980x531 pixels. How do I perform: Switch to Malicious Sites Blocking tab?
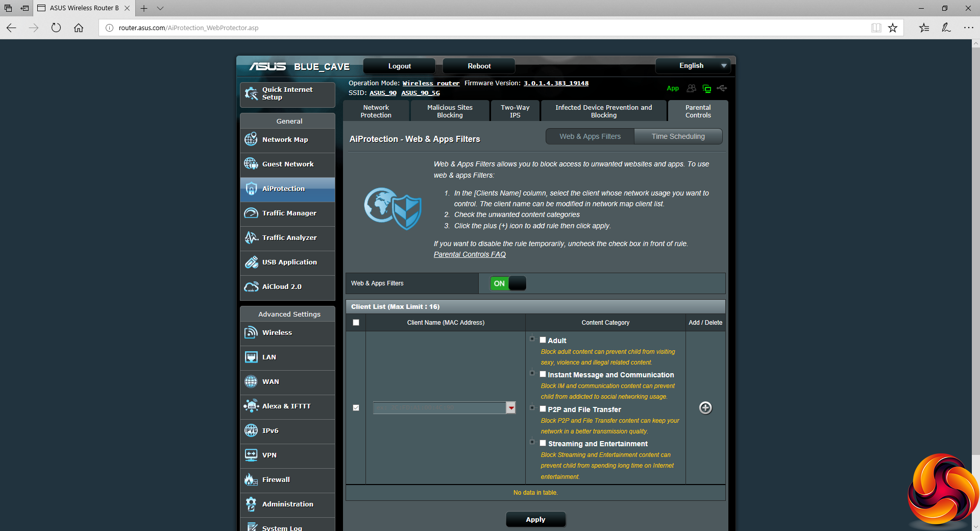[x=450, y=111]
